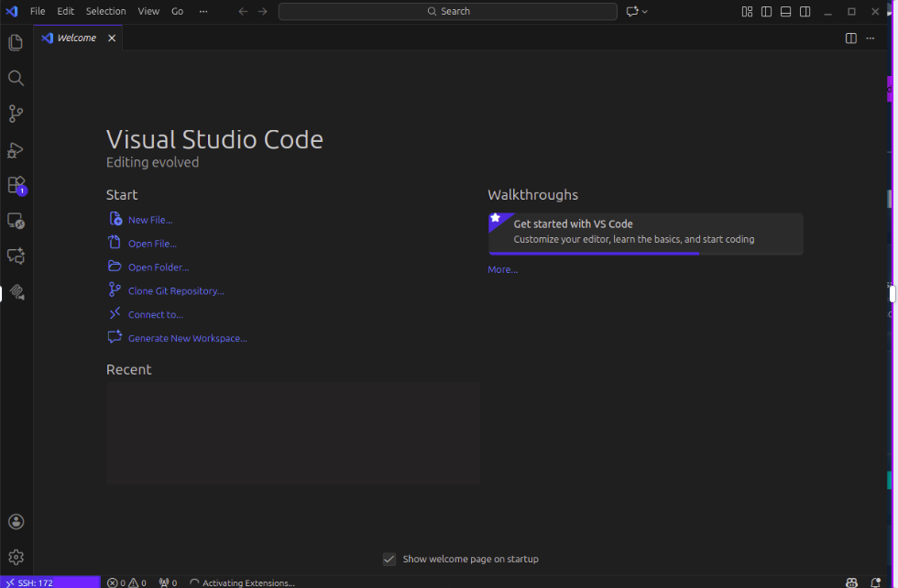Open notifications bell in status bar
This screenshot has height=588, width=898.
tap(875, 583)
